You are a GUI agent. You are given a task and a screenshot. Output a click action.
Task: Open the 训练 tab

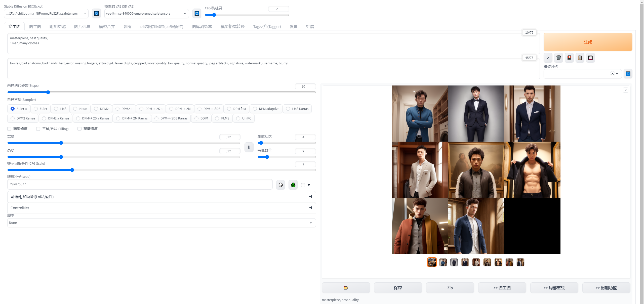pos(128,26)
